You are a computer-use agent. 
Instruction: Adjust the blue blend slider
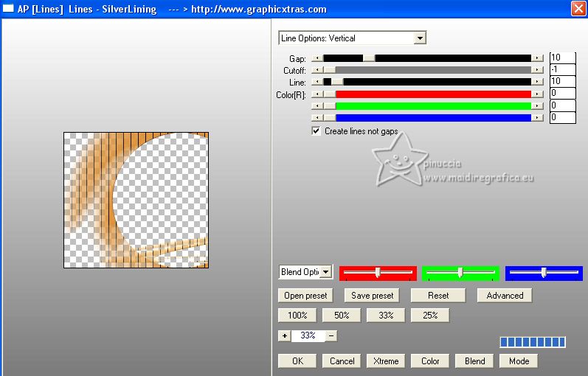pos(544,273)
